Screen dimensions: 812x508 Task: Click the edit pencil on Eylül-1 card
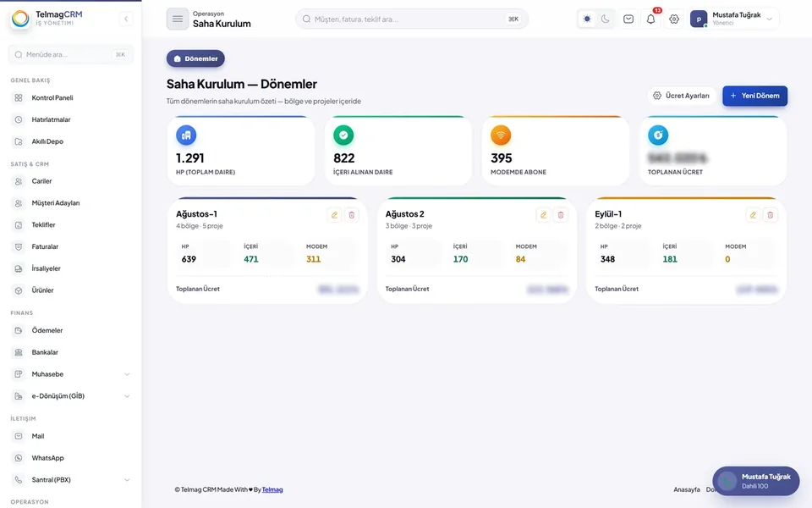click(753, 215)
